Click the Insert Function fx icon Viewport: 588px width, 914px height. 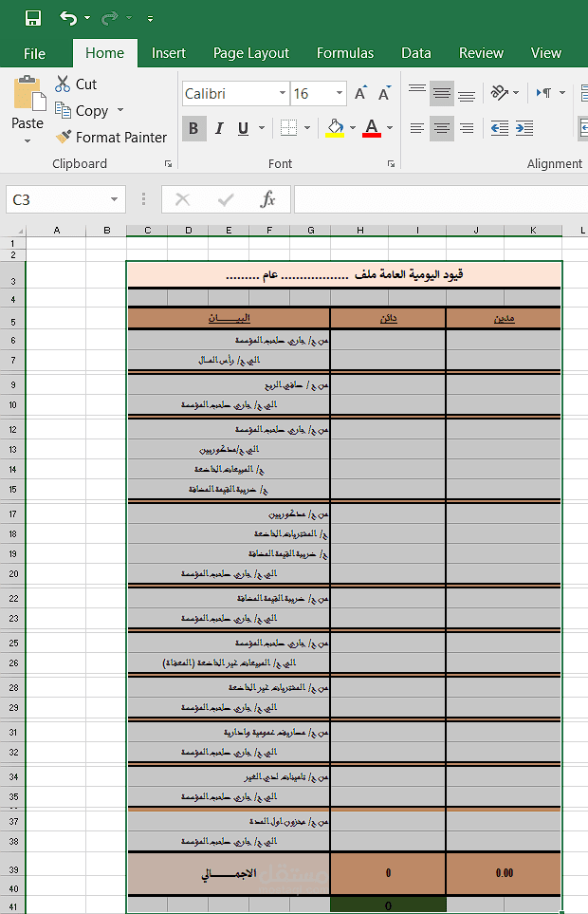coord(267,199)
